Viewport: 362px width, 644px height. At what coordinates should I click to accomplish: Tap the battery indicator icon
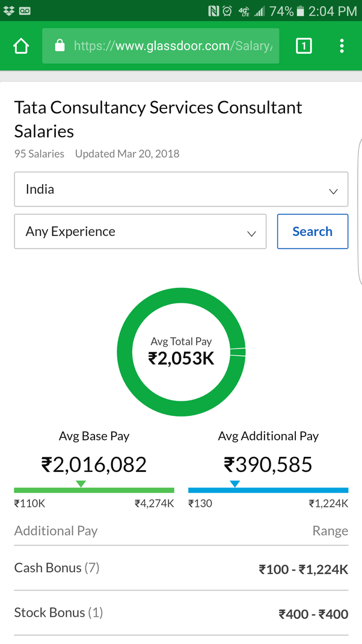coord(301,11)
